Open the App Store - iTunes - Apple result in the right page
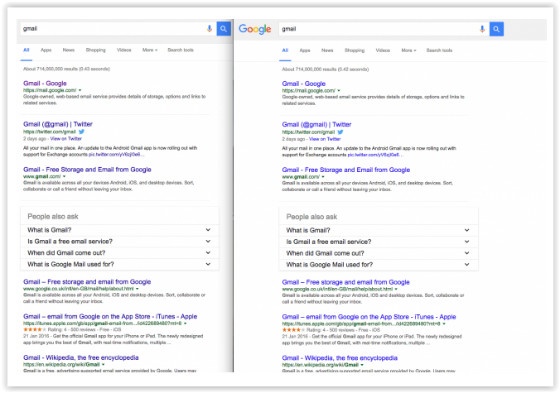Viewport: 560px width, 393px height. coord(369,317)
